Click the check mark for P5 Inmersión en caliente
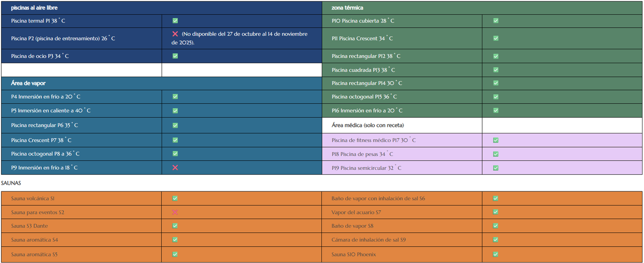The width and height of the screenshot is (644, 263). pyautogui.click(x=175, y=110)
